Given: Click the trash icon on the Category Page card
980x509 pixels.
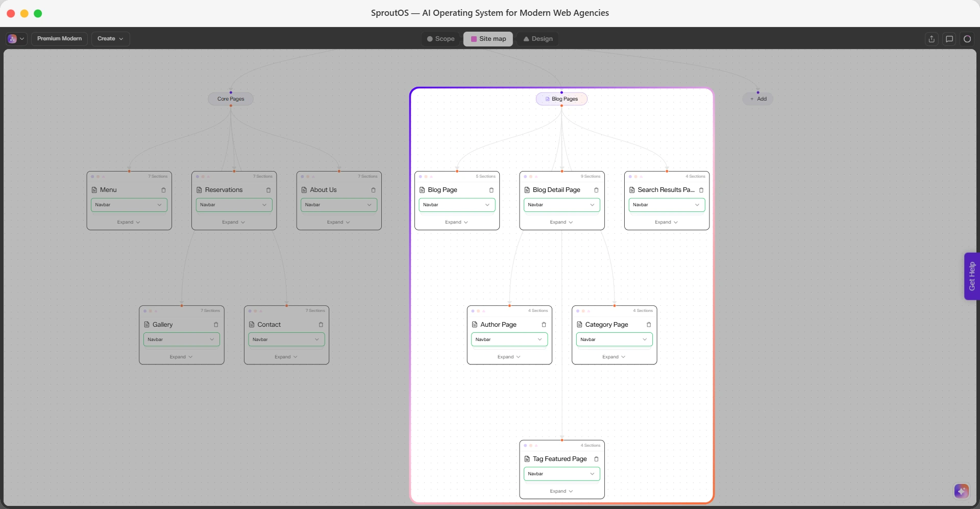Looking at the screenshot, I should coord(649,325).
